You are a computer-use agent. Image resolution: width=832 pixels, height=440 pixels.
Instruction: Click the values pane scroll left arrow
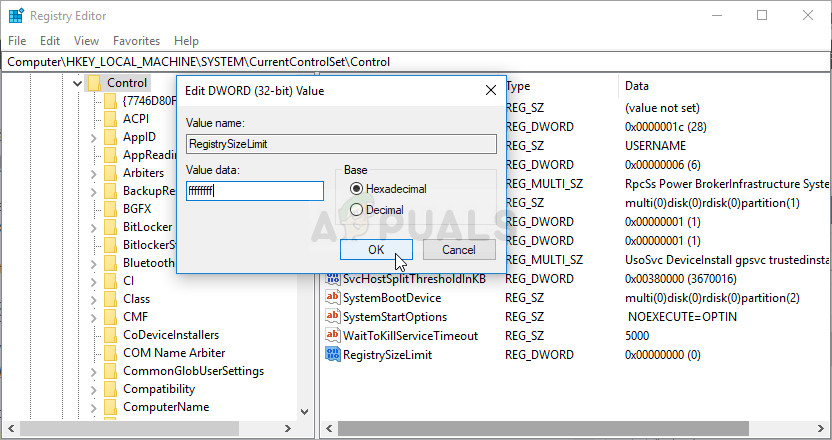[329, 428]
